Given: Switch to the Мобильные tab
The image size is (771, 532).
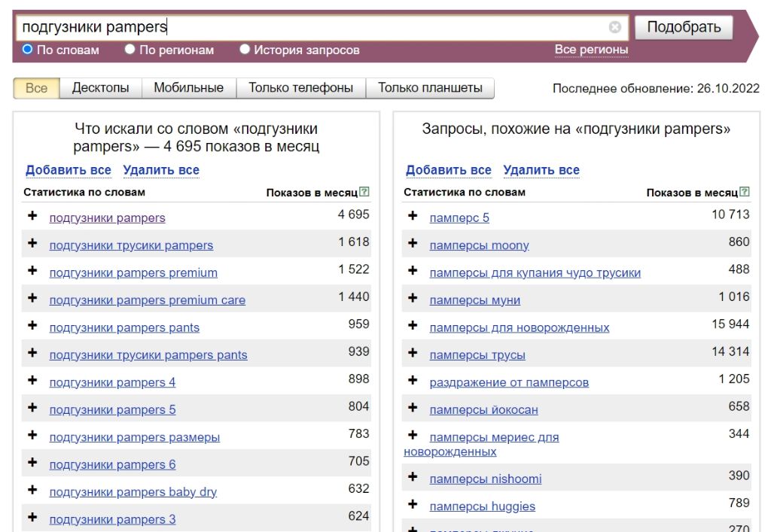Looking at the screenshot, I should tap(189, 89).
